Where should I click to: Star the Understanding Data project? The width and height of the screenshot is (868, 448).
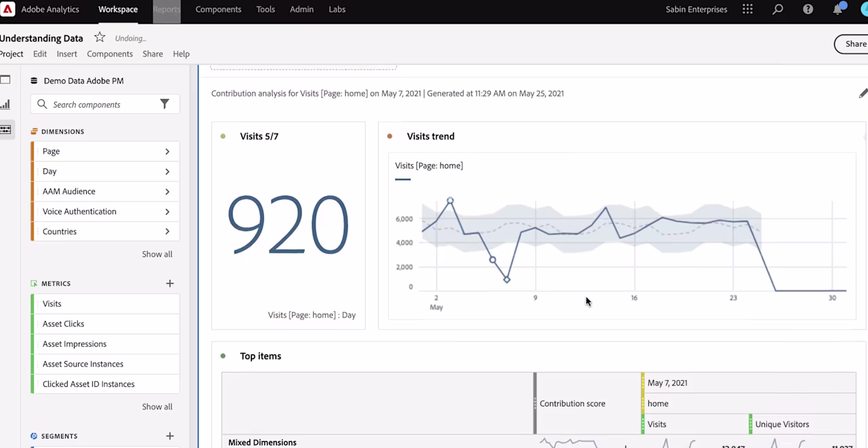pos(100,37)
